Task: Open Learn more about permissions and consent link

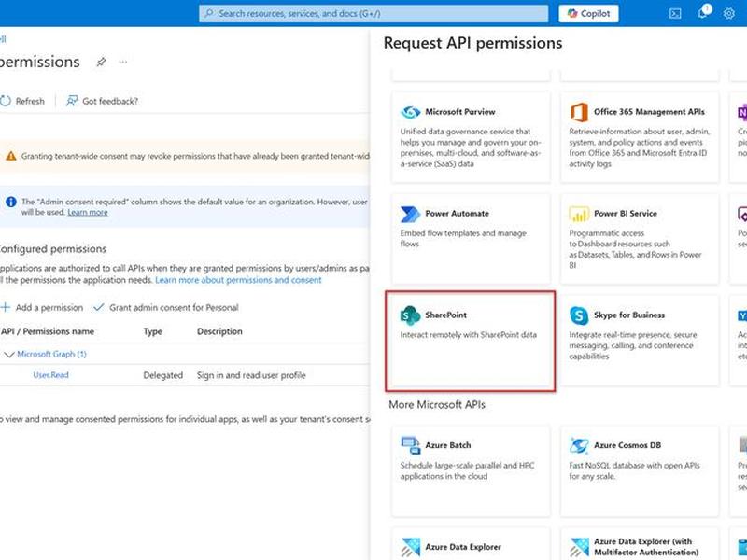Action: [238, 280]
